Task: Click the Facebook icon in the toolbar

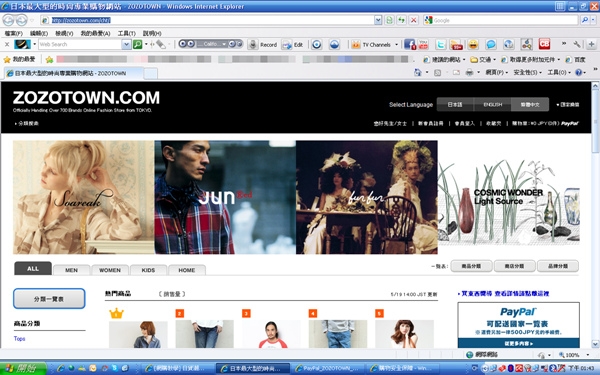Action: 409,44
